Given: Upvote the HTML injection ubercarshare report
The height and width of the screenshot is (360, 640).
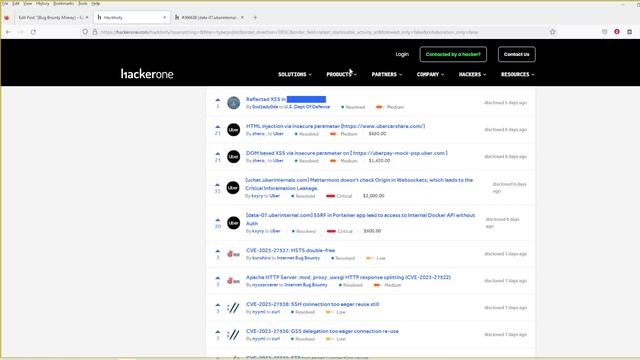Looking at the screenshot, I should coord(218,127).
